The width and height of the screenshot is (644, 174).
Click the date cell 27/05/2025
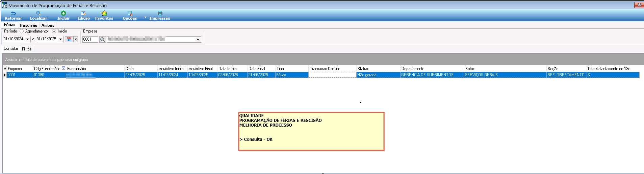tap(141, 75)
